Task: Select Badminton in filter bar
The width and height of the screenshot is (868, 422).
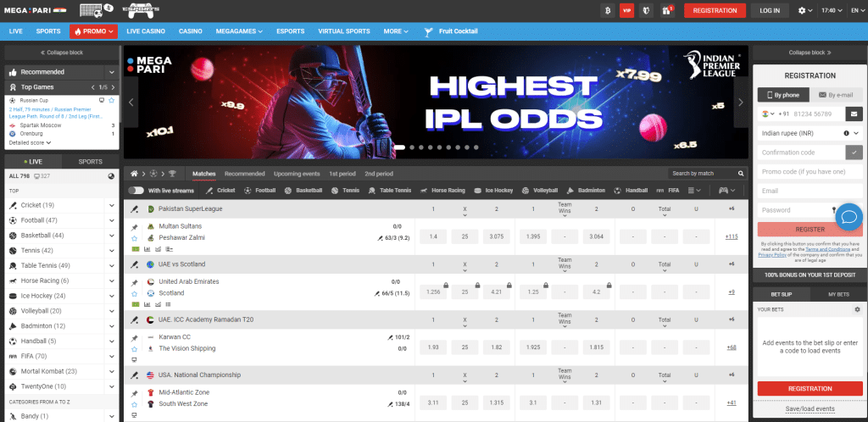Action: point(585,191)
